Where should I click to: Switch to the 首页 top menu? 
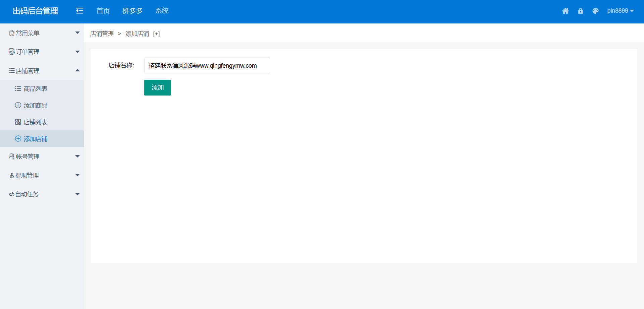(x=103, y=11)
